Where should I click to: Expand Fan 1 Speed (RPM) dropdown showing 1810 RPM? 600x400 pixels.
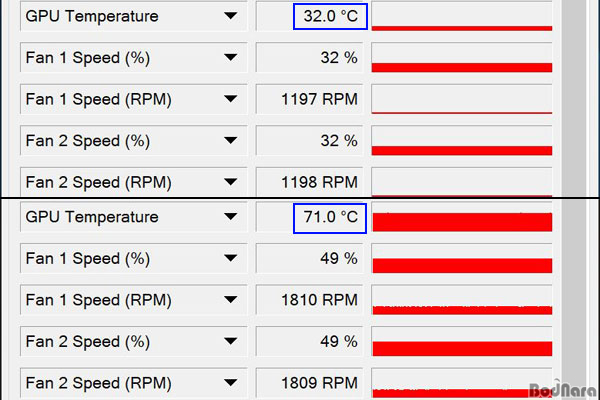(x=231, y=300)
